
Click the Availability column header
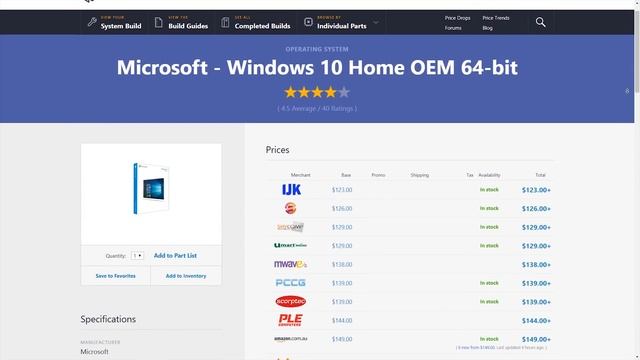(489, 175)
